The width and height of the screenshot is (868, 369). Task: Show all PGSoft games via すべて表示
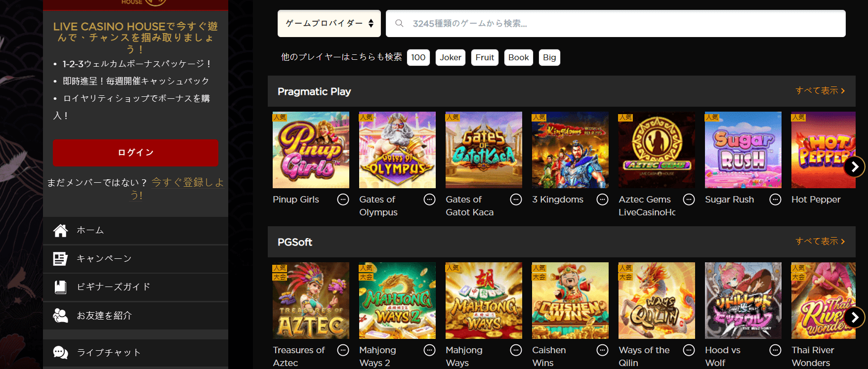[x=820, y=242]
